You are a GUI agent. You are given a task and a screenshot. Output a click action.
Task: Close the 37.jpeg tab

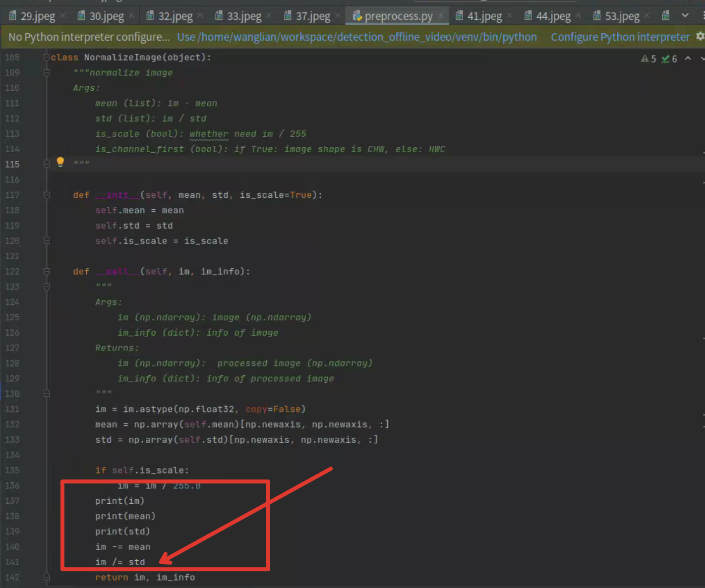pos(338,16)
